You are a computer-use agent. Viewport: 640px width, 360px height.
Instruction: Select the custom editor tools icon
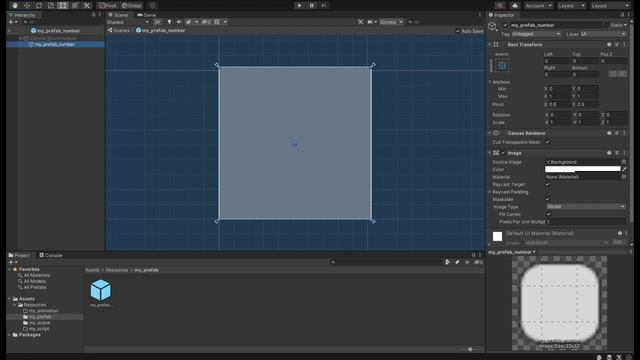pos(87,6)
